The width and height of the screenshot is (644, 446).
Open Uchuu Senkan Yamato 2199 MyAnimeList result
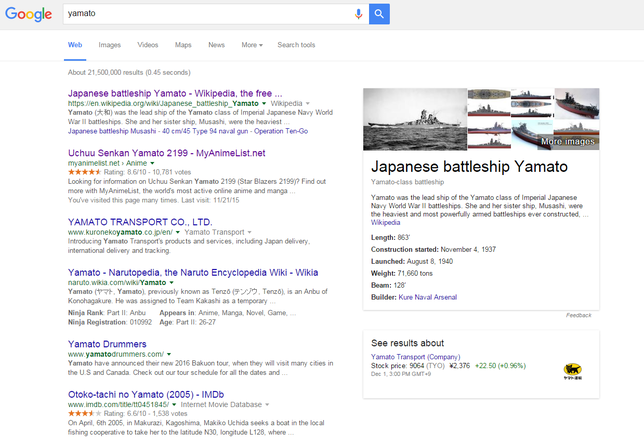166,153
